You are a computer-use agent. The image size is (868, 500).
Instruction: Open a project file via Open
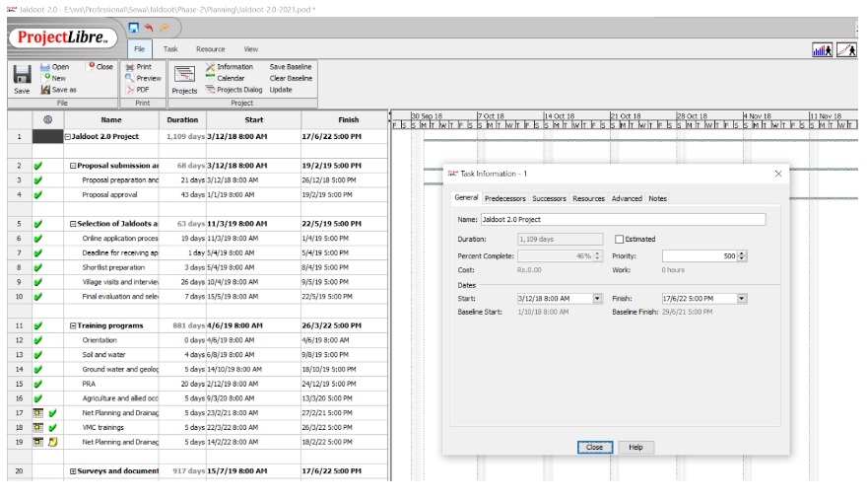tap(55, 66)
